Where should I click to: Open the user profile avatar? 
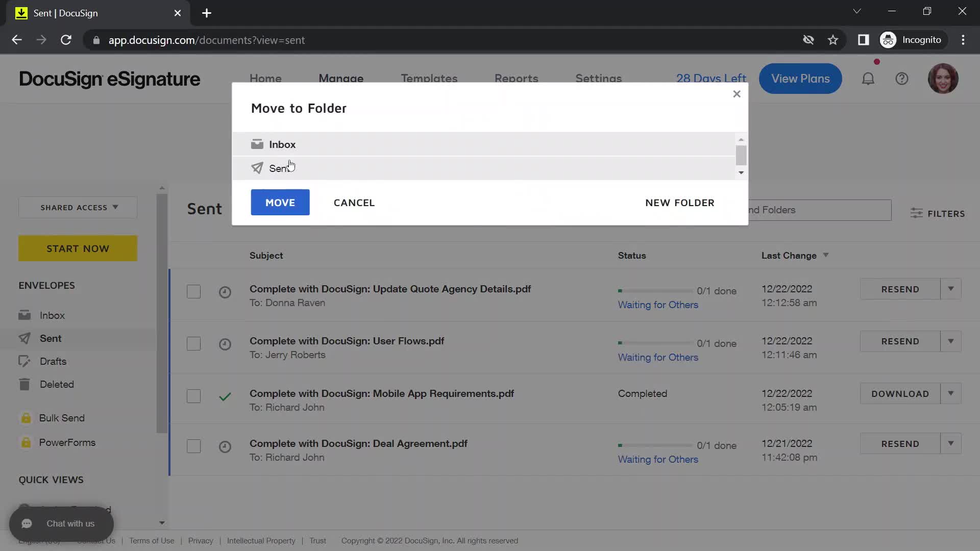(943, 79)
